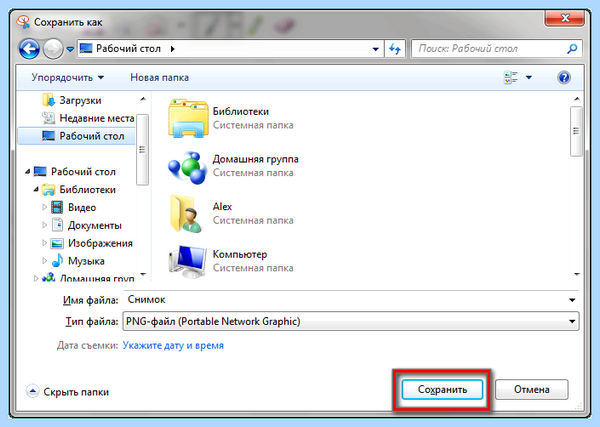This screenshot has width=600, height=427.
Task: Close the Сохранить как dialog
Action: [x=565, y=18]
